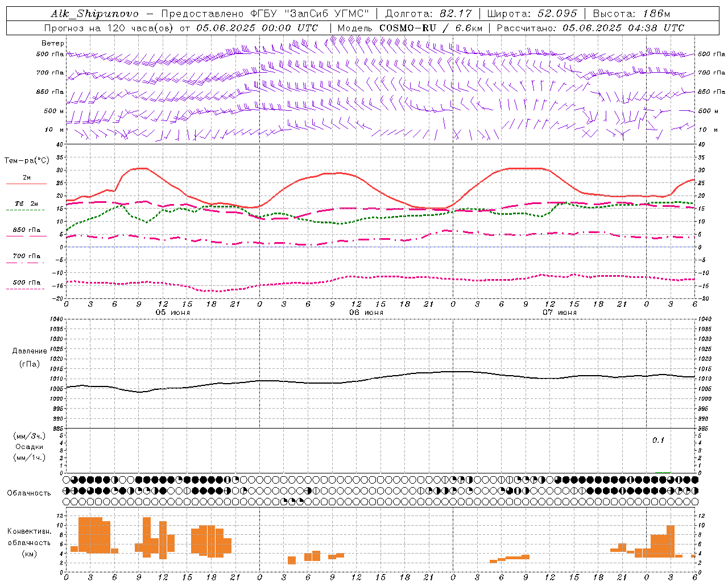
Task: Click the '07 июня' date label
Action: (560, 313)
